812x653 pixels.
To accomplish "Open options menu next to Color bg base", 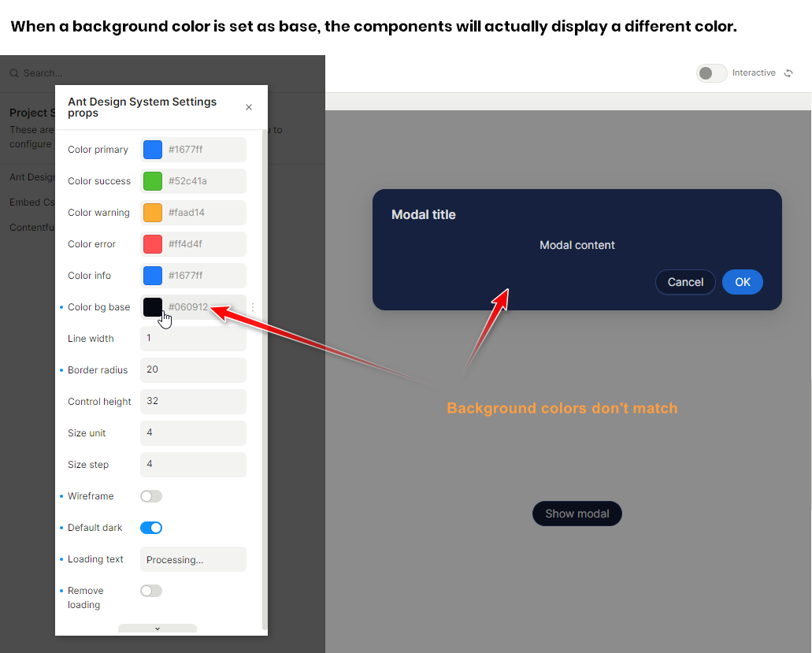I will 253,307.
